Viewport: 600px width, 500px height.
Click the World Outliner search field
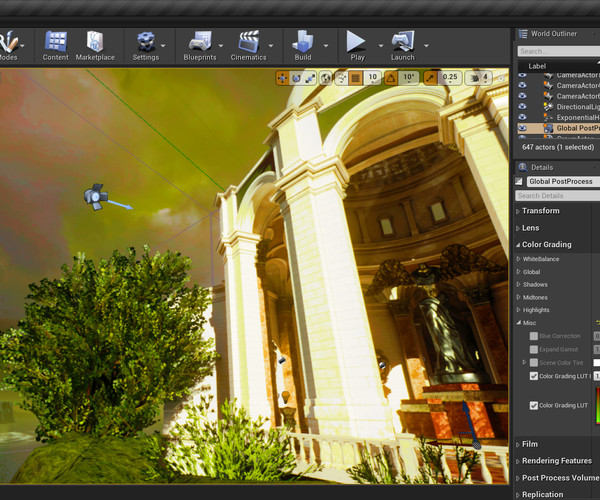(559, 51)
